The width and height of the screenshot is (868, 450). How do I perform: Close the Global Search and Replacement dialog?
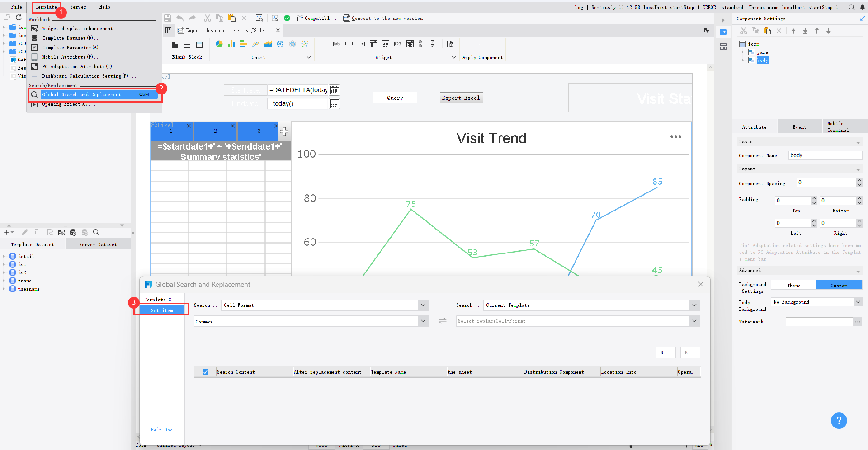(701, 284)
